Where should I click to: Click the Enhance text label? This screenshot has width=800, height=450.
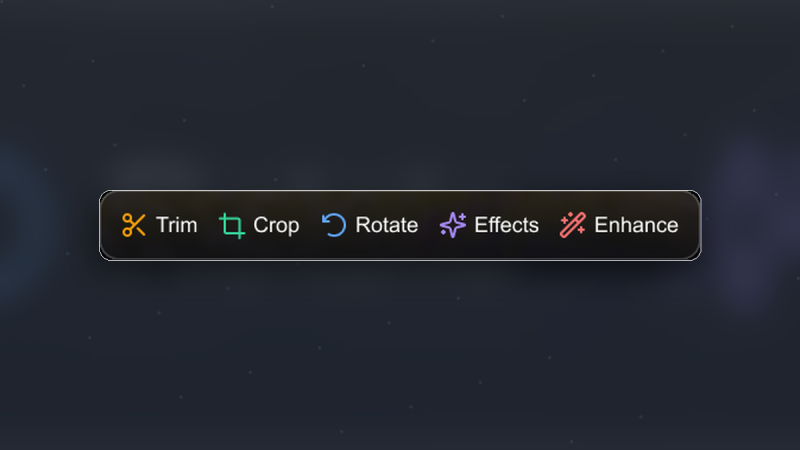[x=636, y=225]
